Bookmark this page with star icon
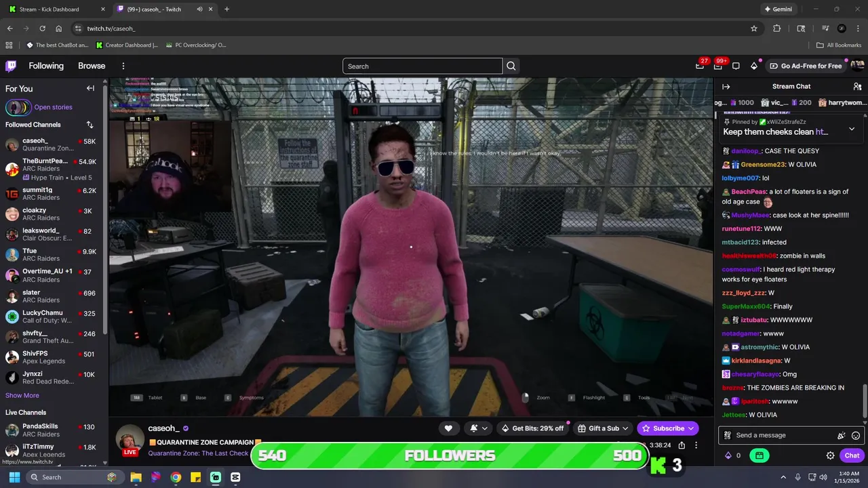 click(x=753, y=28)
